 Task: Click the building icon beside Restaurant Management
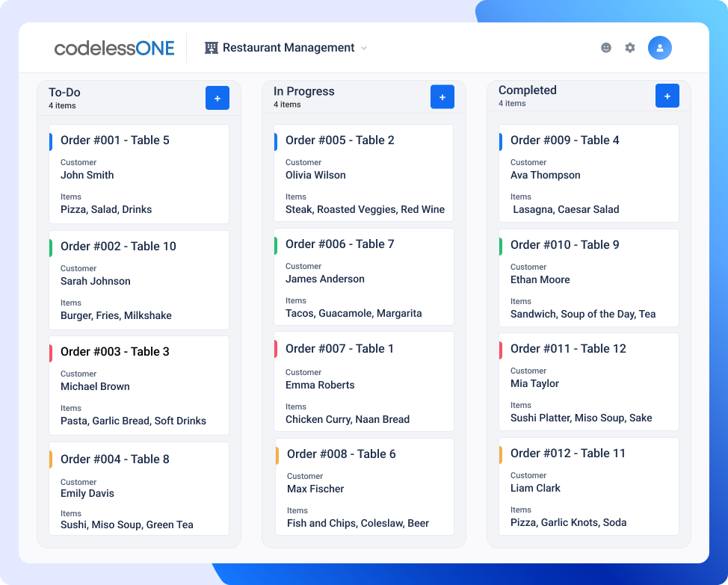point(212,48)
